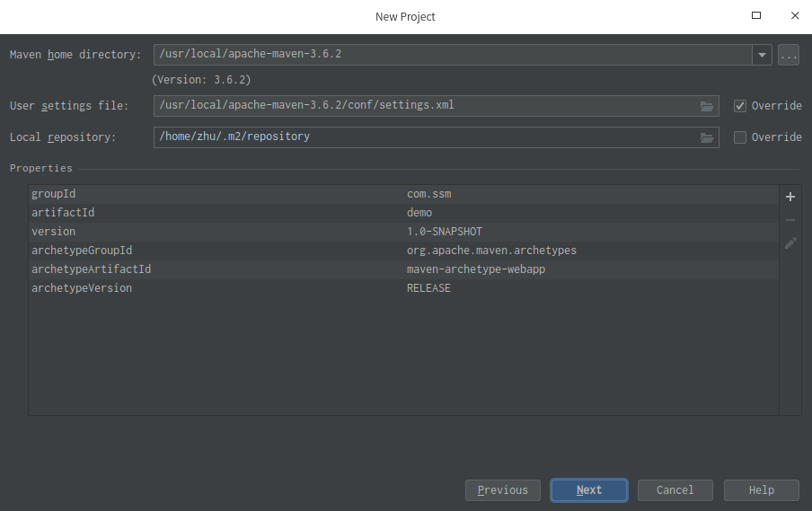Open folder browser for user settings file
The width and height of the screenshot is (812, 511).
point(707,106)
